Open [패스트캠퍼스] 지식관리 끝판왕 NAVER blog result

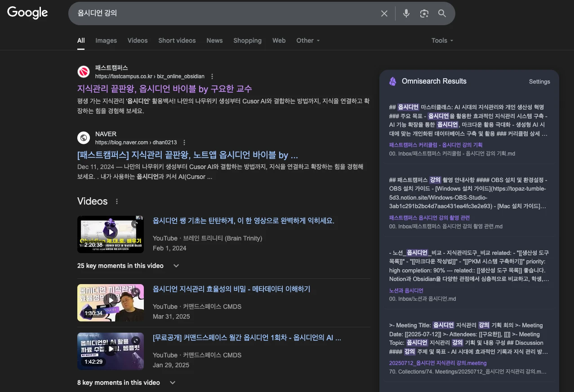click(x=187, y=155)
